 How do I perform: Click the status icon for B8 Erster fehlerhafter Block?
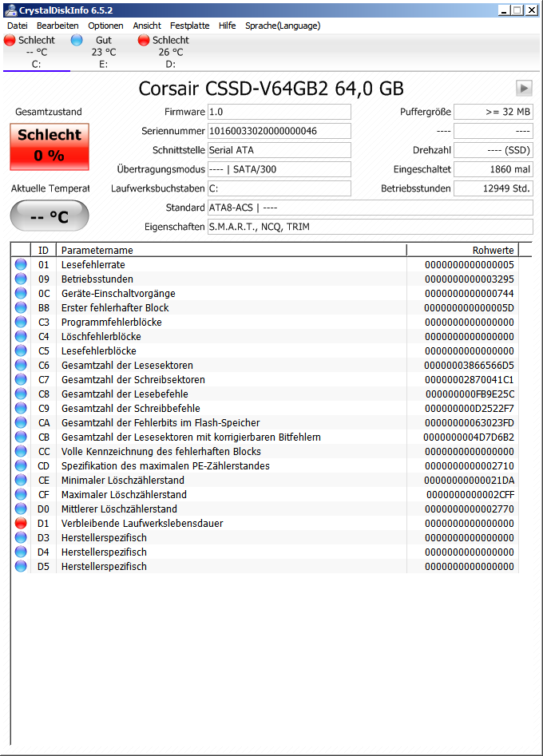pos(21,307)
